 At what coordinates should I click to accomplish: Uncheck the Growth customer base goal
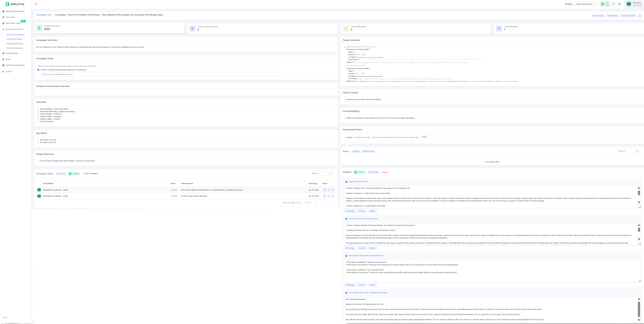pyautogui.click(x=38, y=70)
